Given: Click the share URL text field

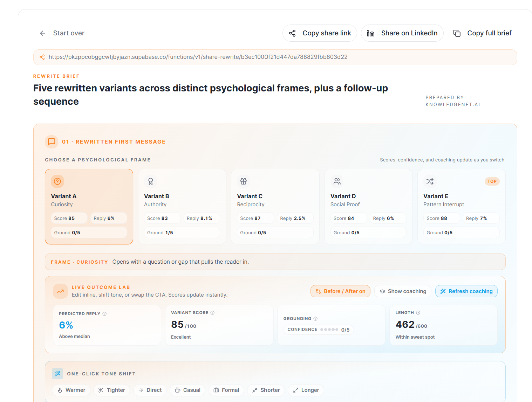Looking at the screenshot, I should click(275, 57).
